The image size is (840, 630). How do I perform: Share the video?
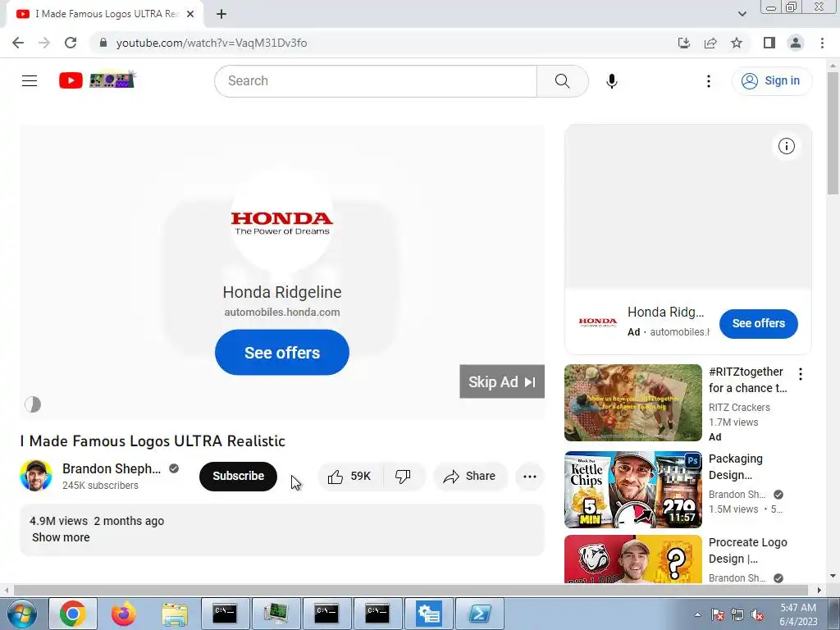pyautogui.click(x=470, y=477)
